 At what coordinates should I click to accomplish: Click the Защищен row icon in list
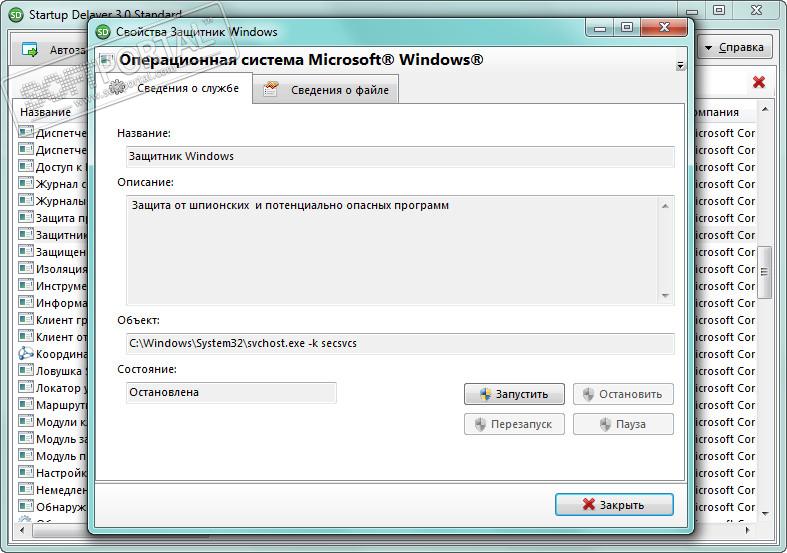pyautogui.click(x=26, y=251)
